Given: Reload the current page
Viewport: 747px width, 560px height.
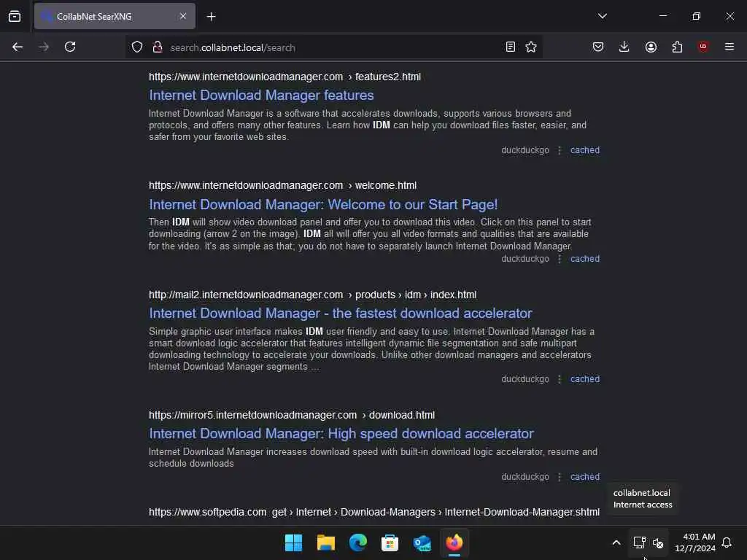Looking at the screenshot, I should [70, 47].
